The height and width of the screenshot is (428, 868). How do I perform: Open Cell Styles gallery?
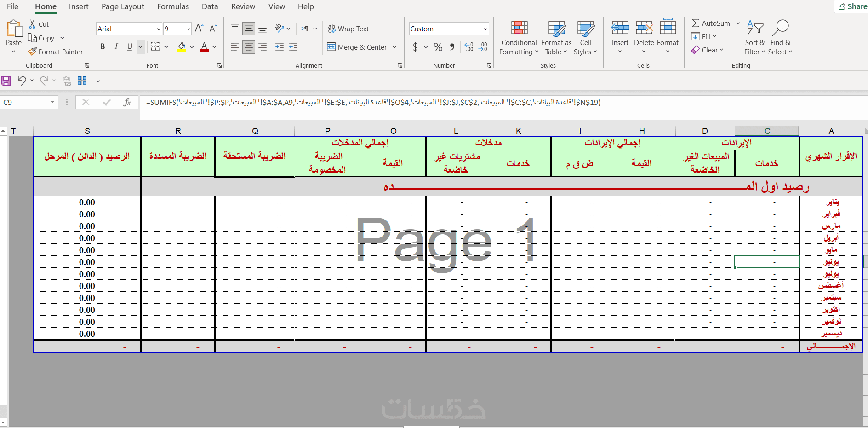point(585,38)
